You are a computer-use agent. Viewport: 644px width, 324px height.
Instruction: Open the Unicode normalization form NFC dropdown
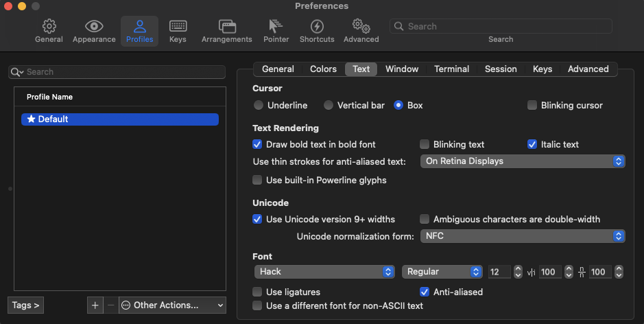coord(523,236)
